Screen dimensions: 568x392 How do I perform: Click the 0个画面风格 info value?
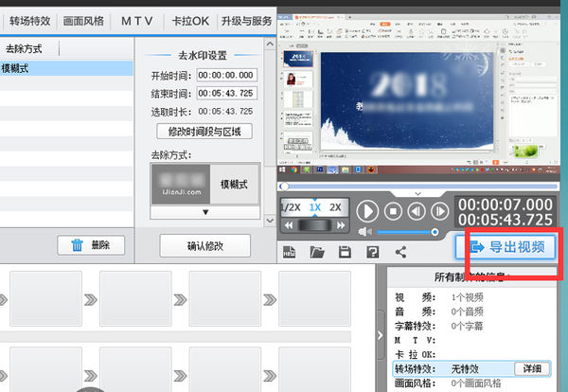476,383
